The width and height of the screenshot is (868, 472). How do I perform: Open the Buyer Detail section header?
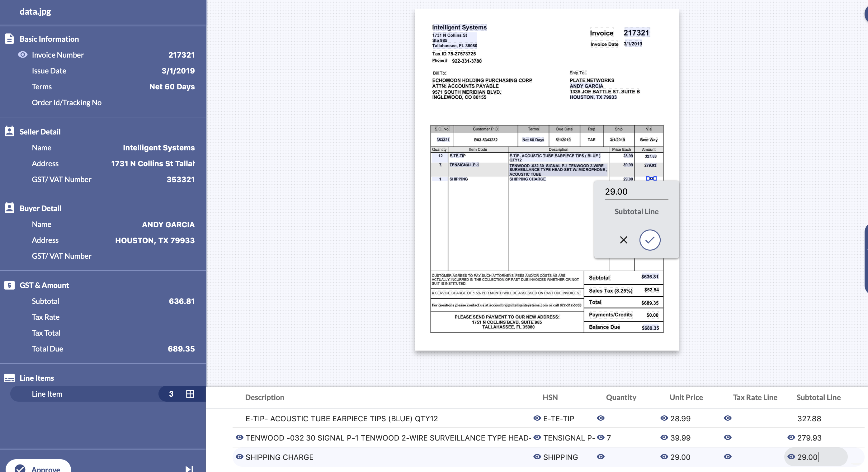[40, 208]
